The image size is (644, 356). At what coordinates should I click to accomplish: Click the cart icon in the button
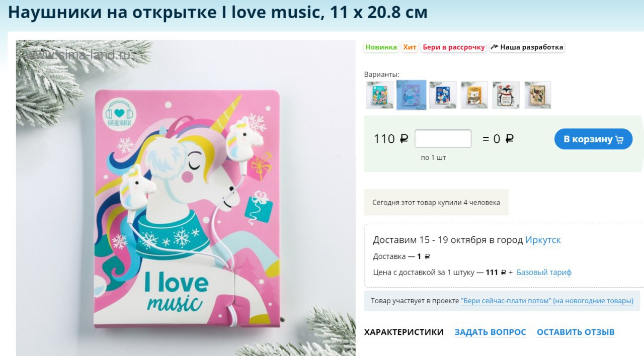coord(619,140)
